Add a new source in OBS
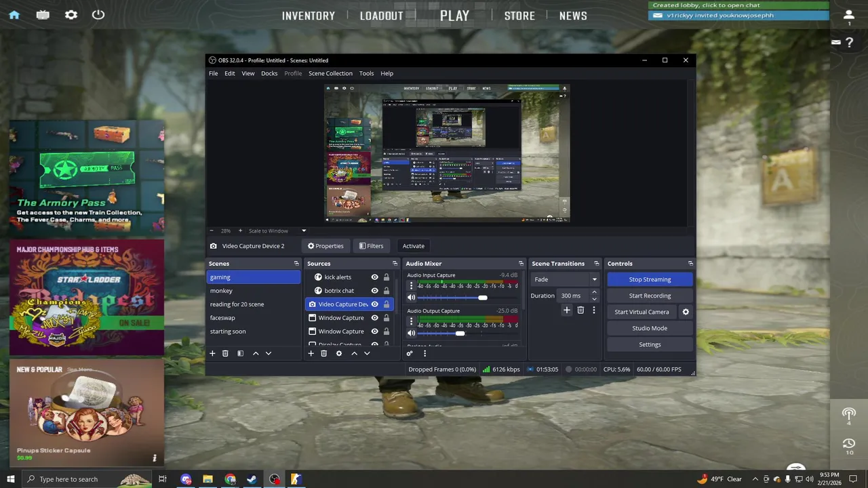868x488 pixels. [x=311, y=353]
